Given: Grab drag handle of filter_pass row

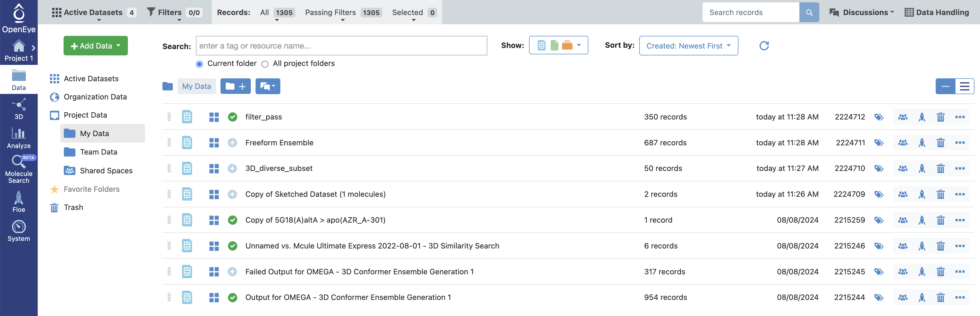Looking at the screenshot, I should coord(169,117).
